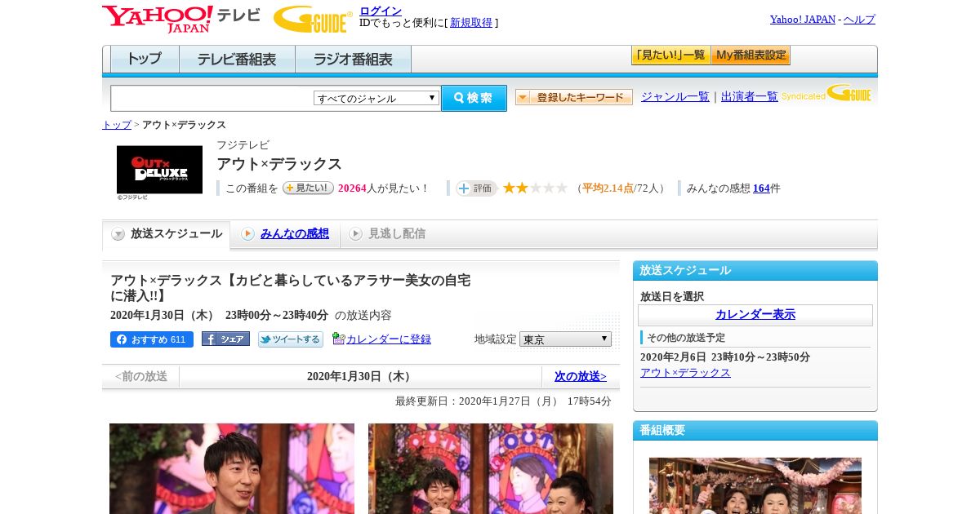The height and width of the screenshot is (514, 980).
Task: Open the My番組表設定 button
Action: click(x=751, y=55)
